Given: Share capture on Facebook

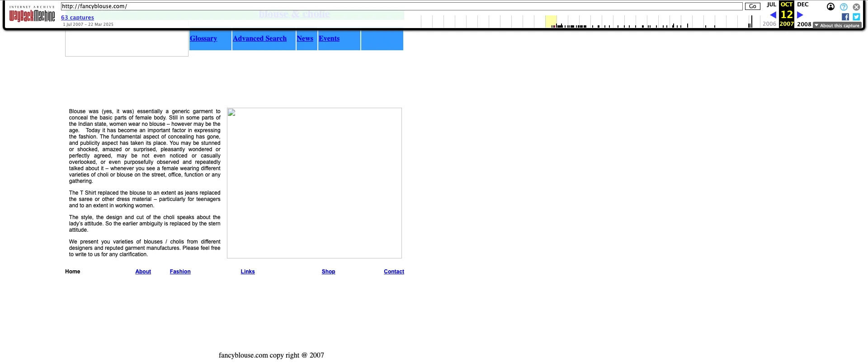Looking at the screenshot, I should pos(845,17).
